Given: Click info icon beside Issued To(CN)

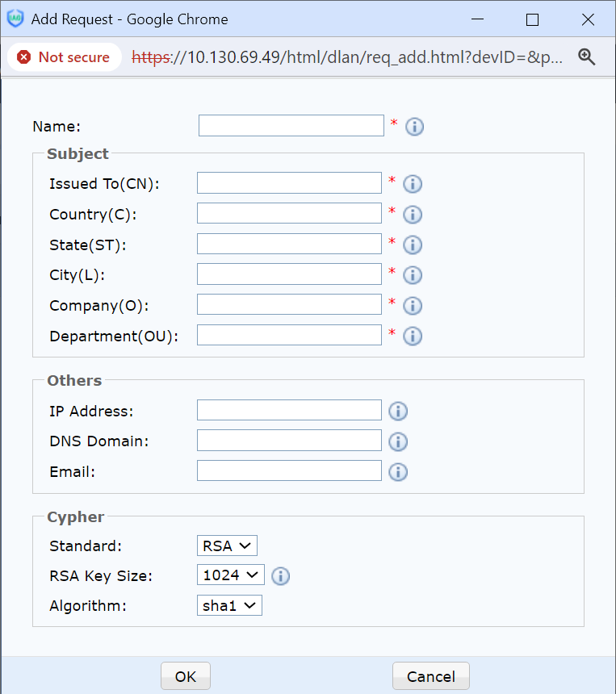Looking at the screenshot, I should pyautogui.click(x=413, y=184).
